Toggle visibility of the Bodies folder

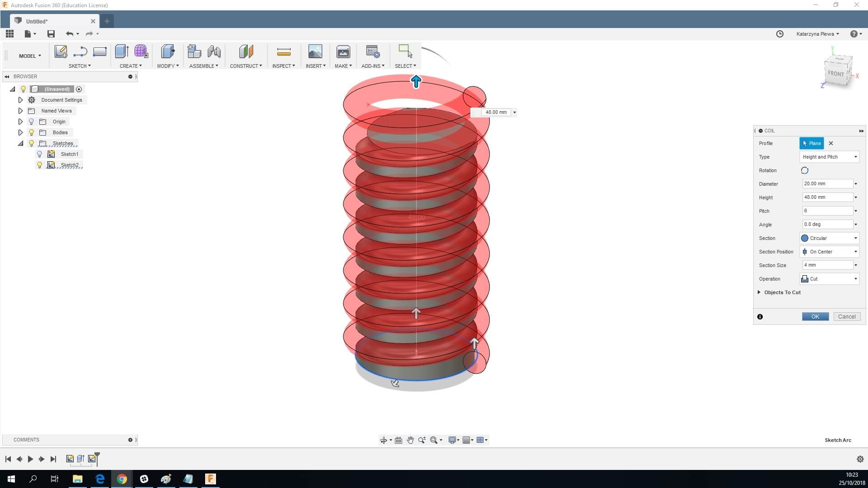[31, 132]
